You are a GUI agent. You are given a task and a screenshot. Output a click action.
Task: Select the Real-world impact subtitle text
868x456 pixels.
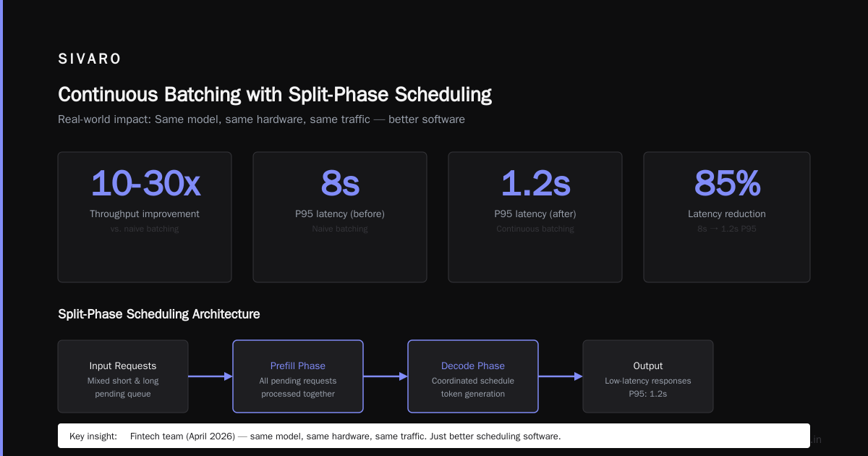tap(261, 119)
